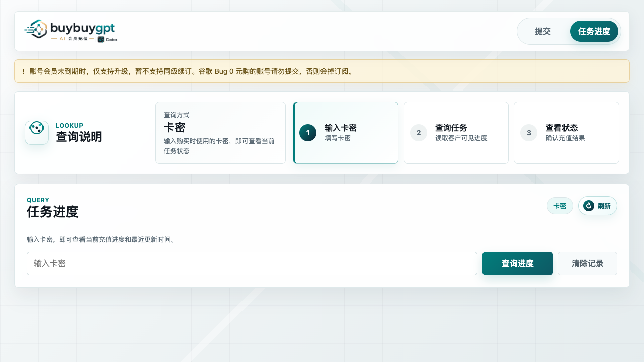Viewport: 644px width, 362px height.
Task: Click the 查询进度 button
Action: (518, 263)
